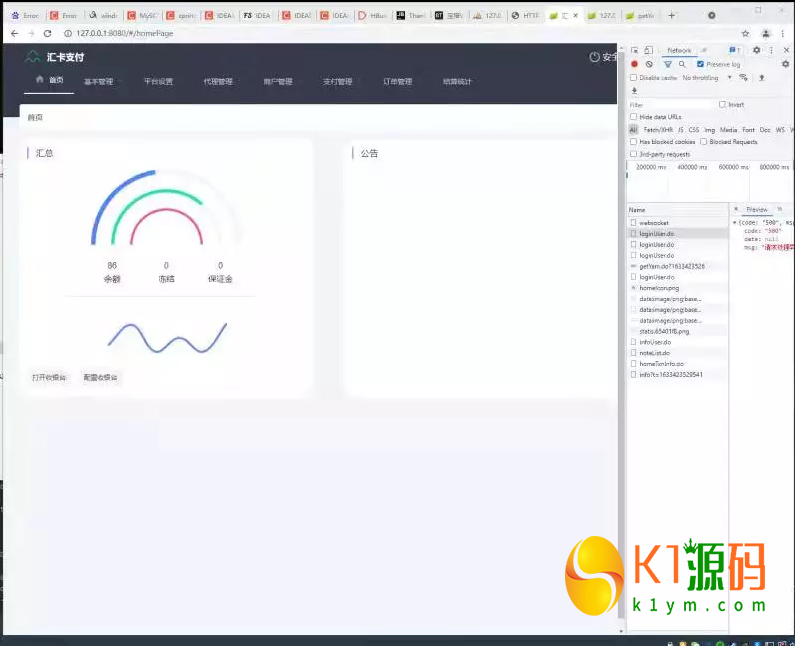The width and height of the screenshot is (795, 646).
Task: Open DevTools settings gear icon
Action: point(756,50)
